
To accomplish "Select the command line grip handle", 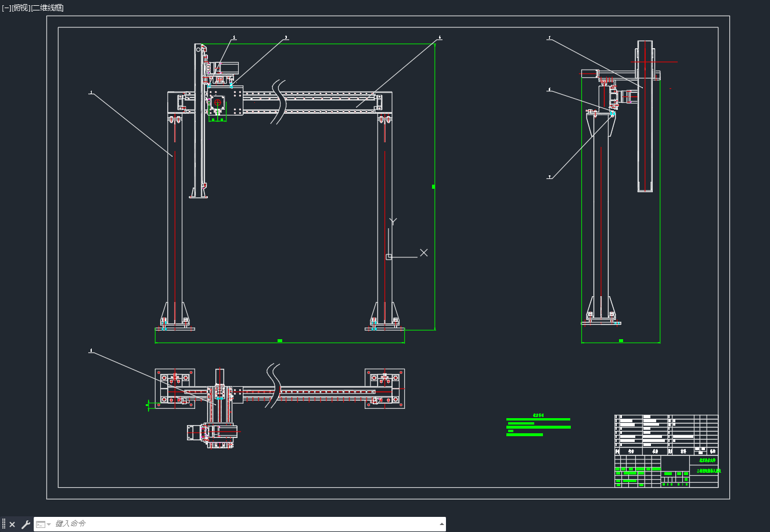I will coord(3,524).
